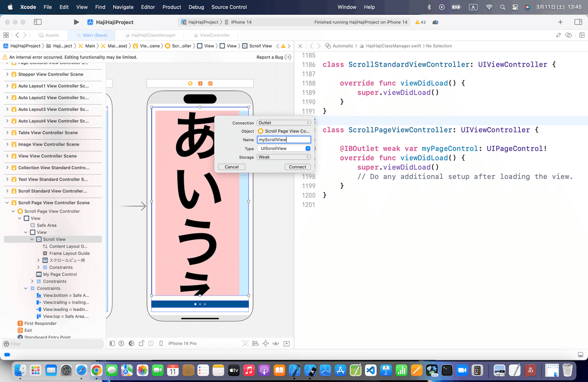
Task: Switch to the Assets tab
Action: coord(49,35)
